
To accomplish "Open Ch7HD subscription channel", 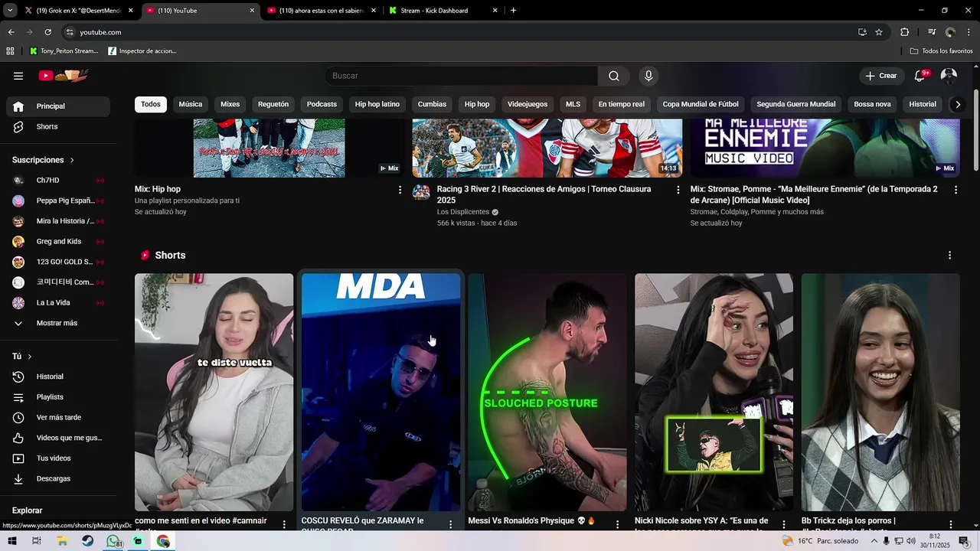I will coord(58,181).
